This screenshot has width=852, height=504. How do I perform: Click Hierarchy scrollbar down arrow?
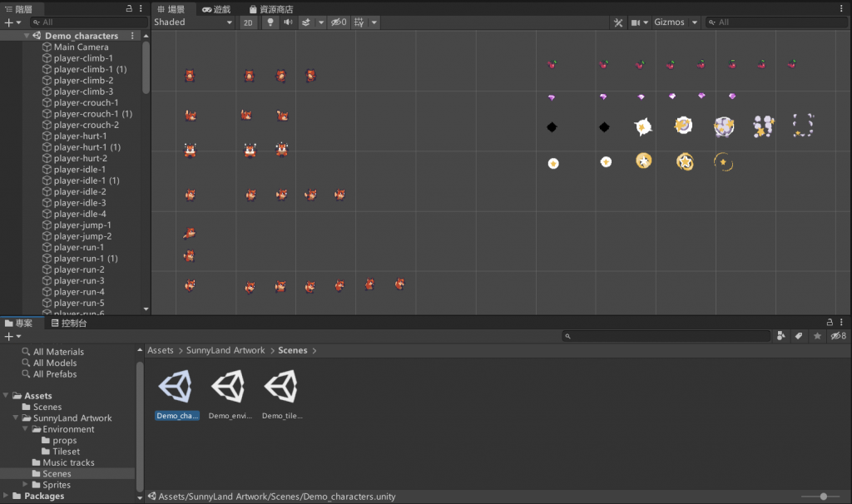(x=146, y=309)
